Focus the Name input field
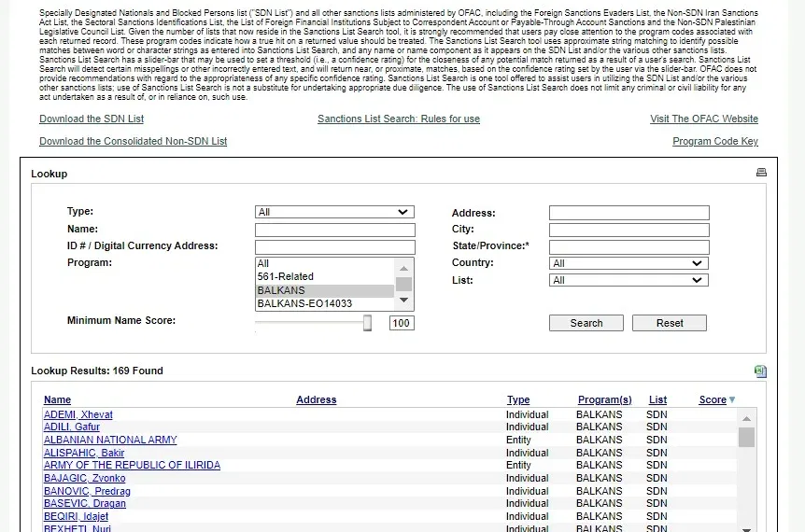 (334, 230)
